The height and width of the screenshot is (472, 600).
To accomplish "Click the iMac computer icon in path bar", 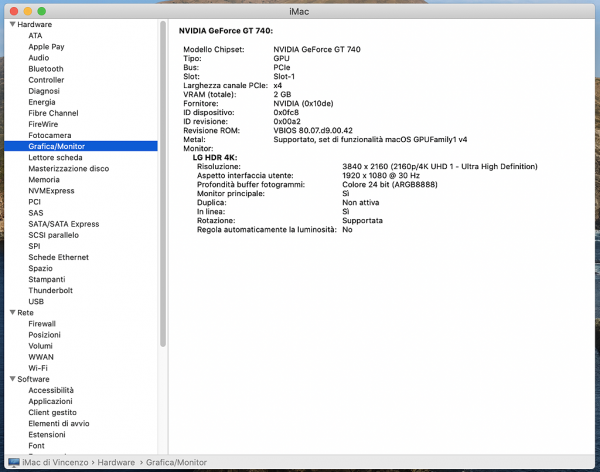I will point(13,463).
